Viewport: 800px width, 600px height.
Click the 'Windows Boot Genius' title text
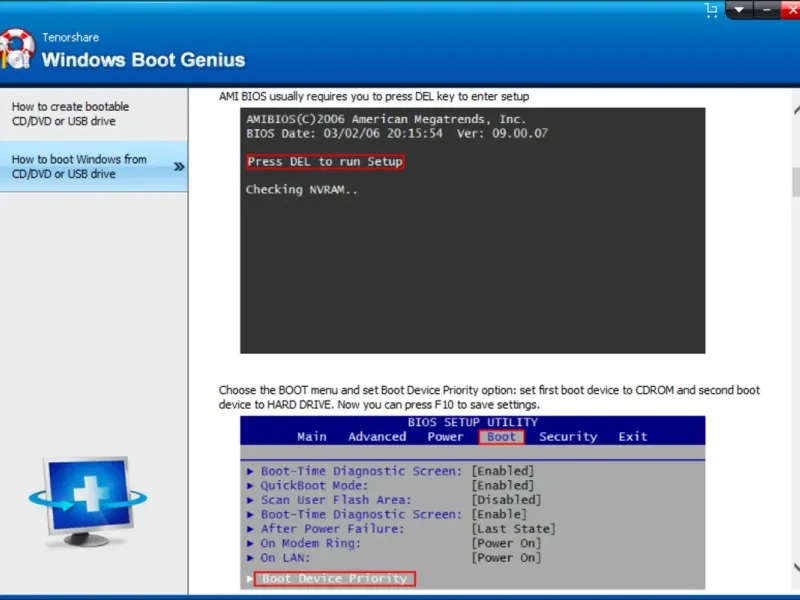tap(143, 60)
